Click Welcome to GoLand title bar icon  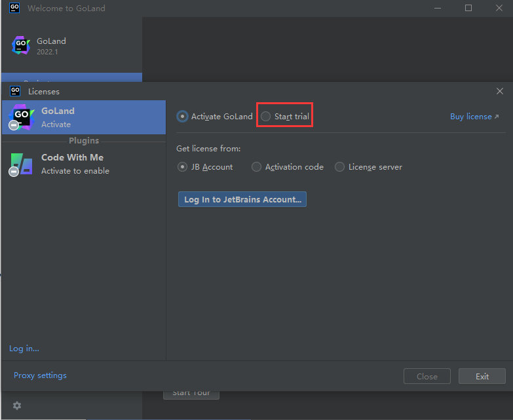[14, 7]
